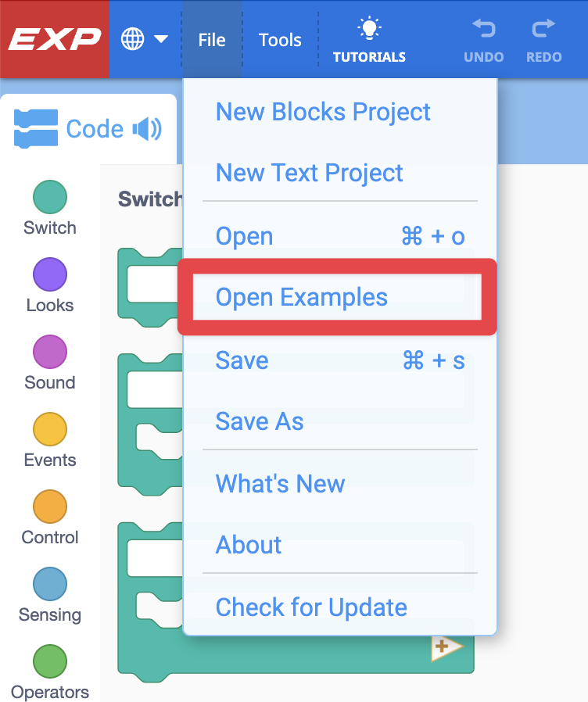Open the Sensing block palette

[49, 594]
